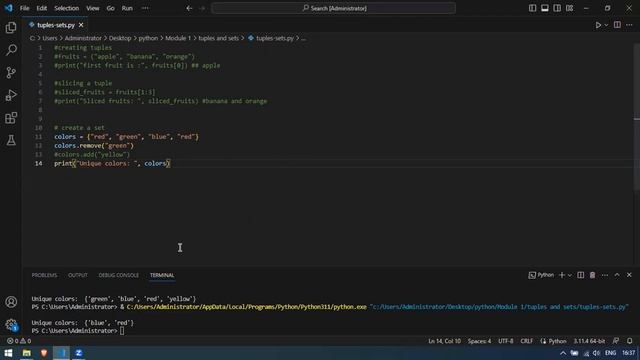
Task: Switch to the Output panel tab
Action: (78, 275)
